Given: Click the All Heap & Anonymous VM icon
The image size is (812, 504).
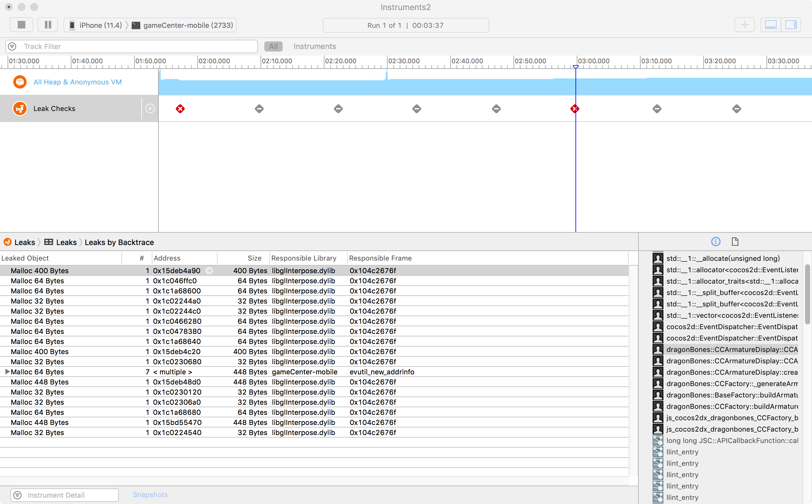Looking at the screenshot, I should pos(20,82).
